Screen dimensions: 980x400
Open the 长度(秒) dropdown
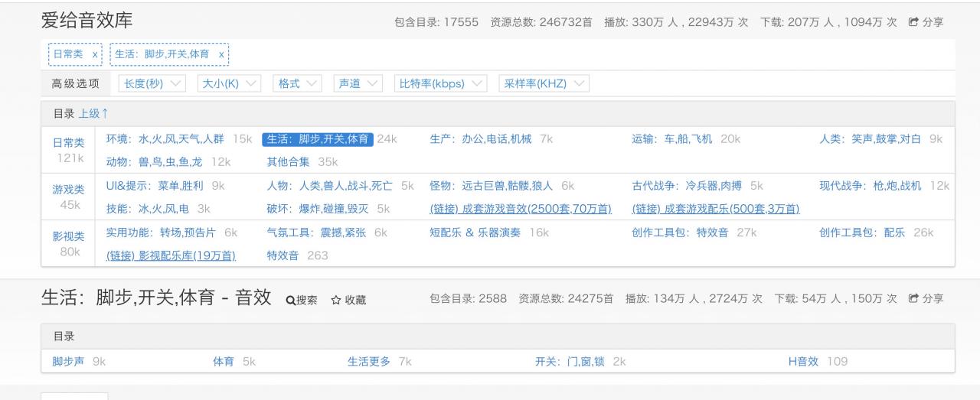[152, 84]
